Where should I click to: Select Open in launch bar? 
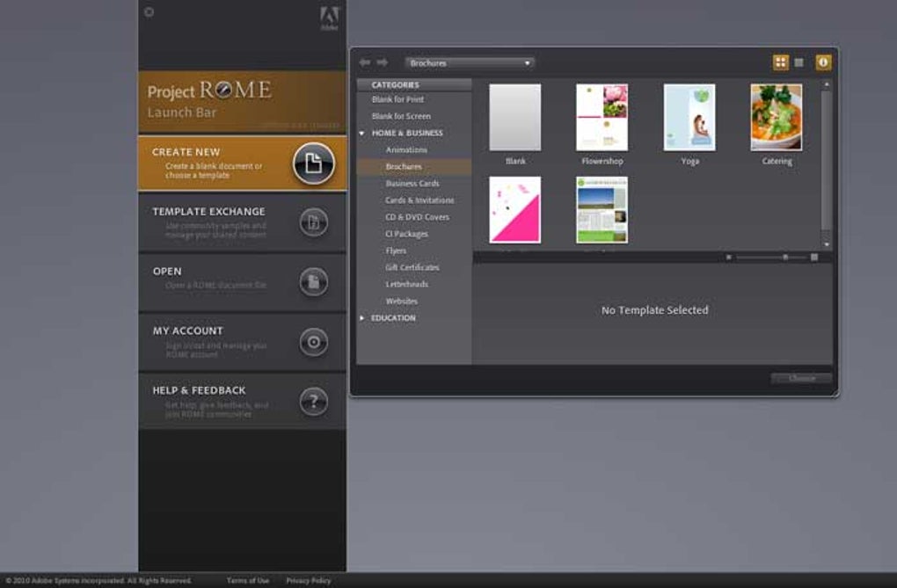242,282
